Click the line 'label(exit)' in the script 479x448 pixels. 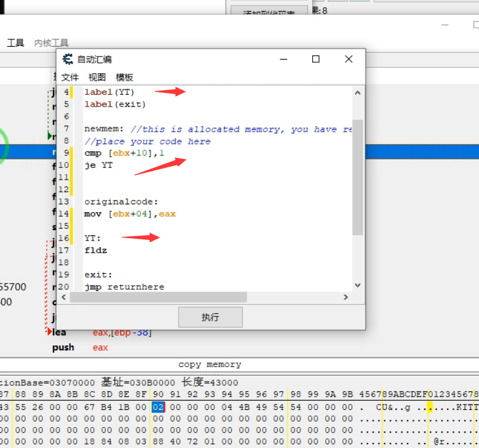[x=115, y=104]
